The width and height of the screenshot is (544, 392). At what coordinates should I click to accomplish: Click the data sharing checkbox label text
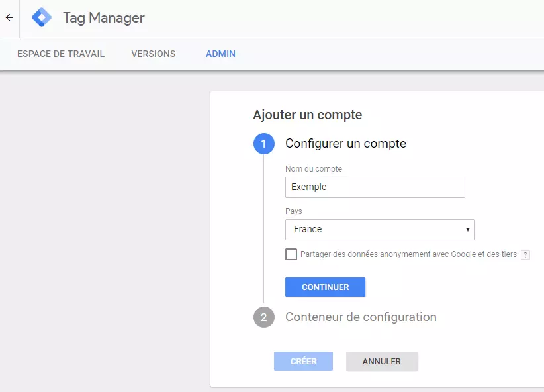click(x=408, y=254)
